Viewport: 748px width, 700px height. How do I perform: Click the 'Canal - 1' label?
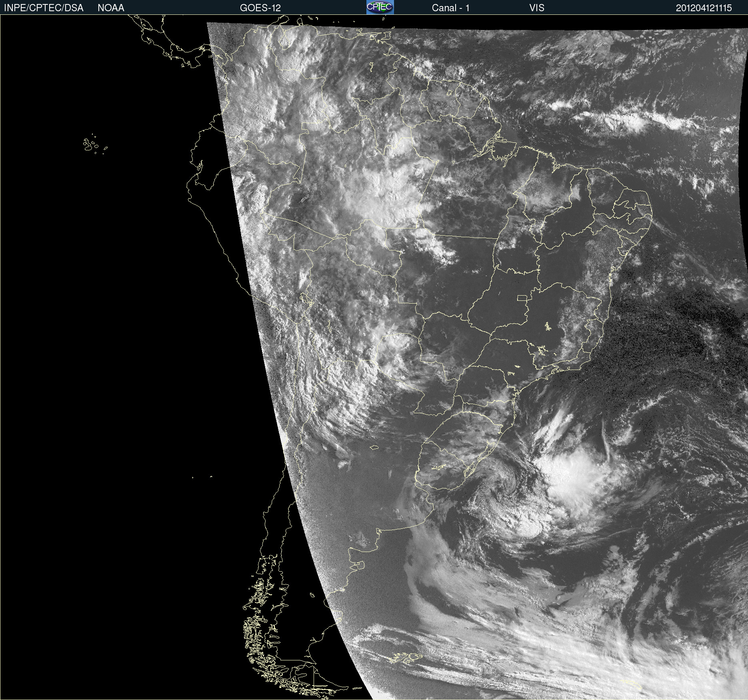(450, 8)
